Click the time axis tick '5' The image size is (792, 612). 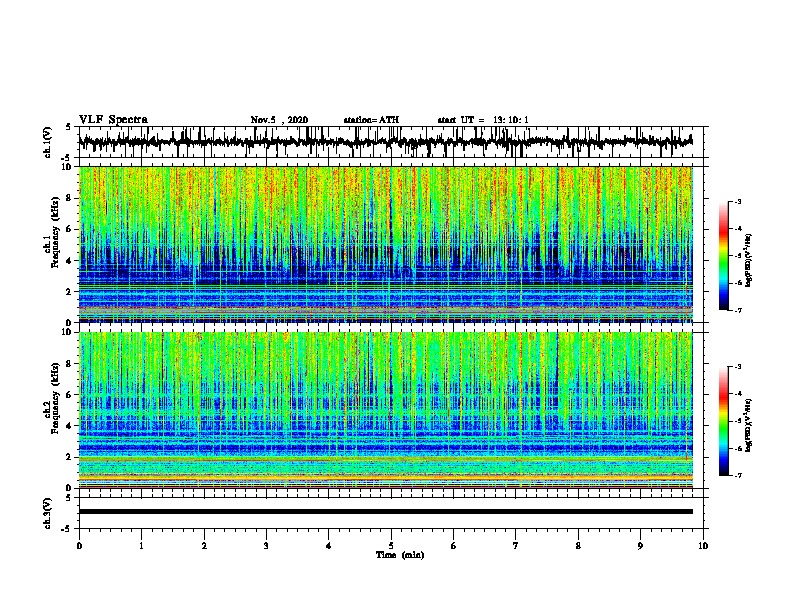(391, 546)
